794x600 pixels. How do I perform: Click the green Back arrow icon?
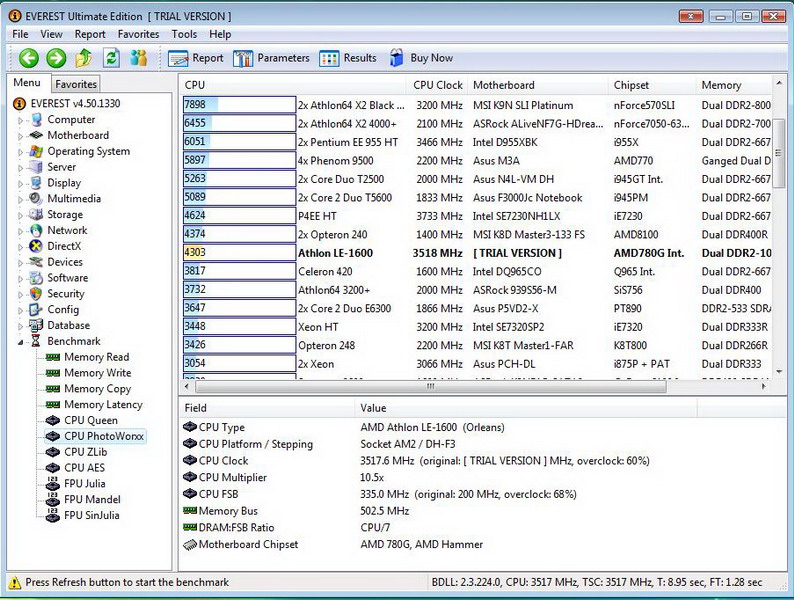tap(28, 58)
